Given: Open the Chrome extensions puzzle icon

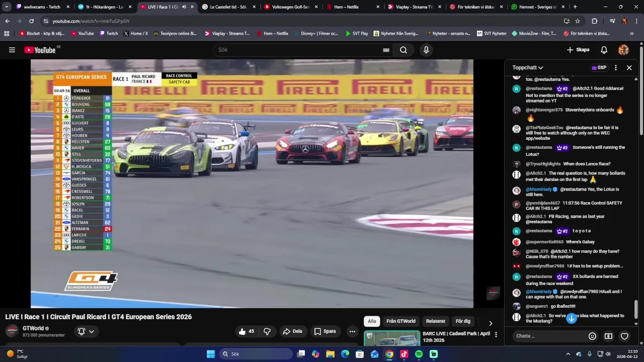Looking at the screenshot, I should click(x=594, y=21).
